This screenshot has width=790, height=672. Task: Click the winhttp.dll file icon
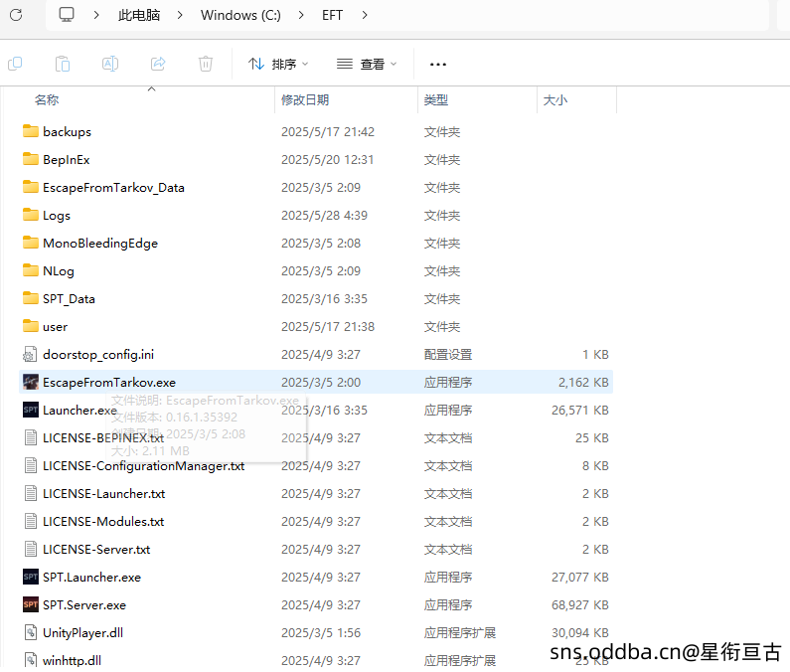31,660
